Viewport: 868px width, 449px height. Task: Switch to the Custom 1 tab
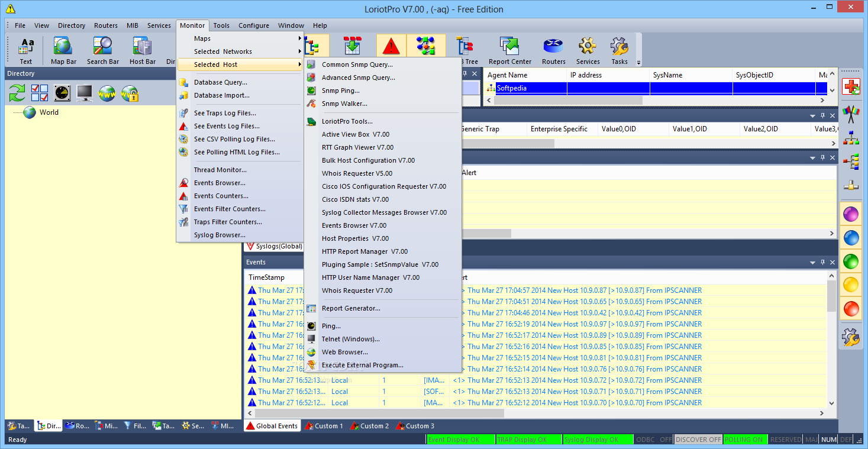[x=324, y=425]
